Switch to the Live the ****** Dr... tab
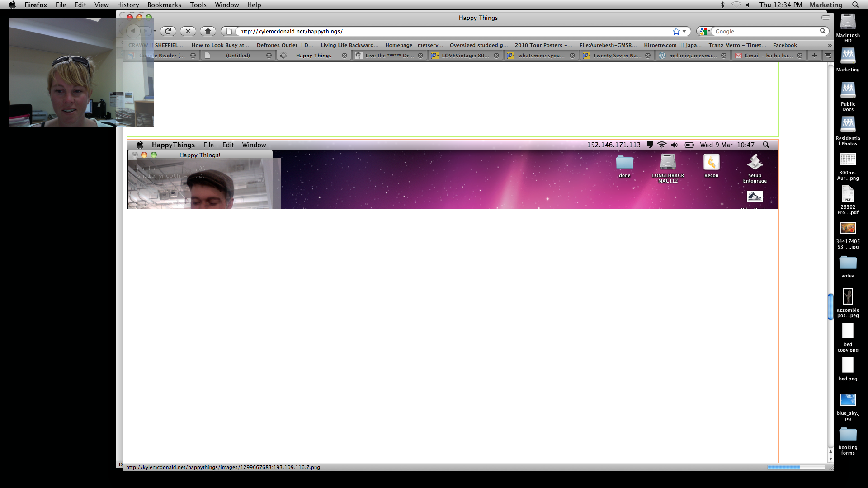The image size is (868, 488). (x=389, y=56)
